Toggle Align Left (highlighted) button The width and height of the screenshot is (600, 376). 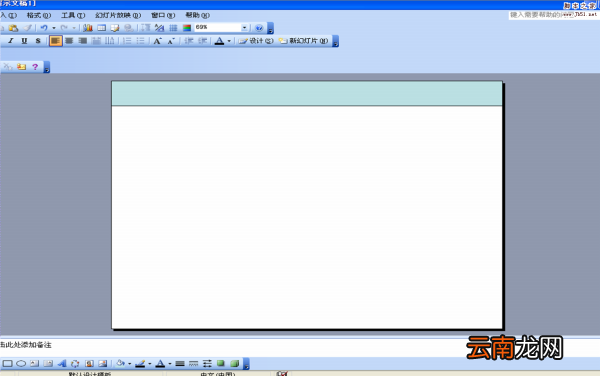(55, 41)
